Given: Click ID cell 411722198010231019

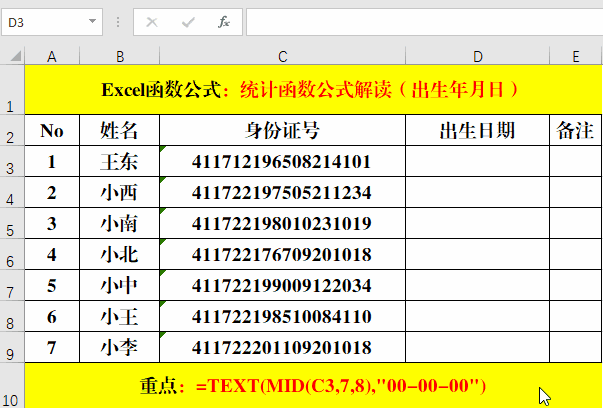Looking at the screenshot, I should pyautogui.click(x=283, y=223).
